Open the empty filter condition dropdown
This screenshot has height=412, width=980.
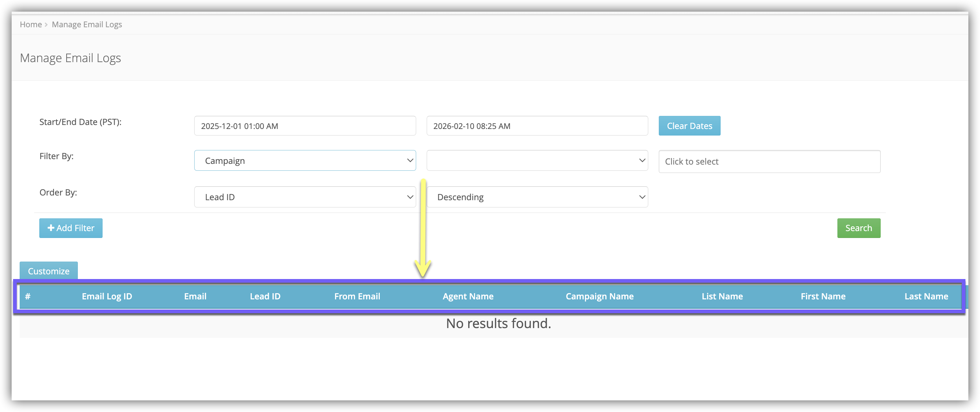click(x=537, y=160)
